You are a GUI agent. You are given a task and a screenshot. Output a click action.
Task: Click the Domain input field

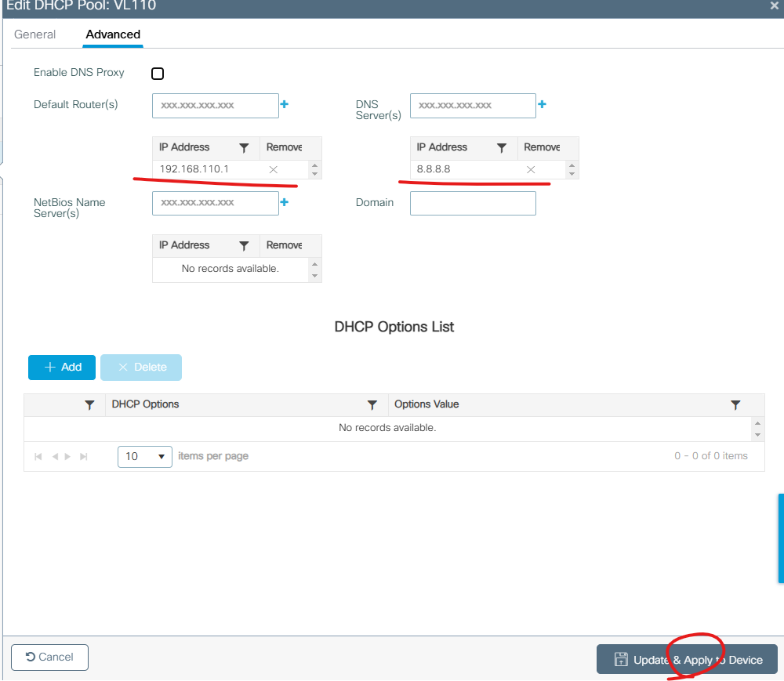473,203
